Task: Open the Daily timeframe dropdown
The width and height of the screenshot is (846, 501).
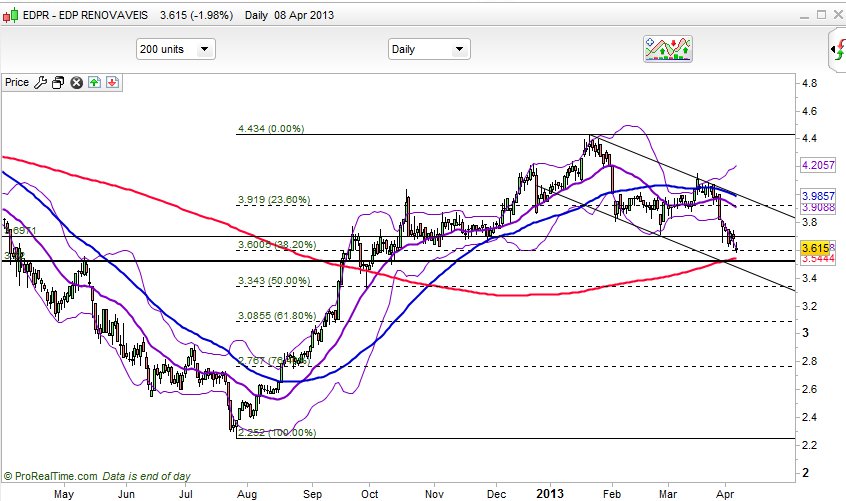Action: 429,49
